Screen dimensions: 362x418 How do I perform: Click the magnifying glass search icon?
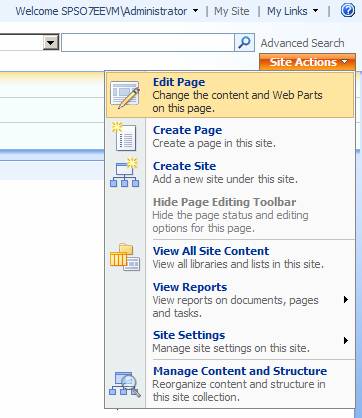[x=244, y=42]
